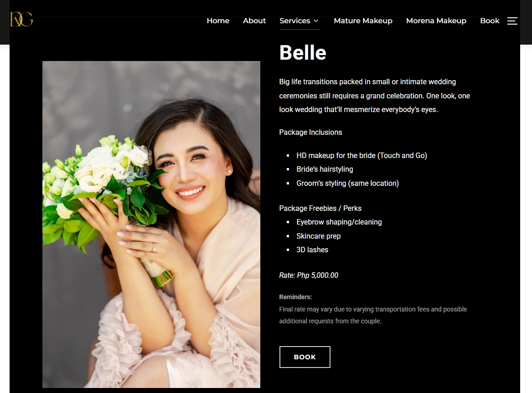Click the Skincare prep perk

(x=318, y=236)
